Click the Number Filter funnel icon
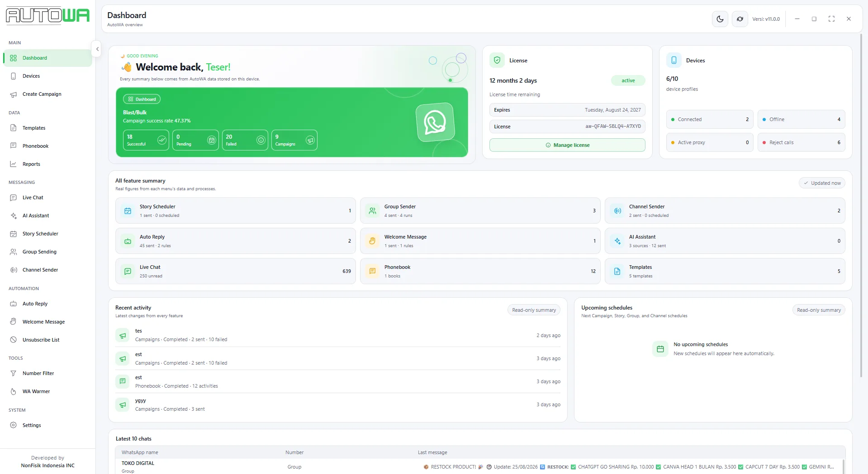 tap(14, 373)
